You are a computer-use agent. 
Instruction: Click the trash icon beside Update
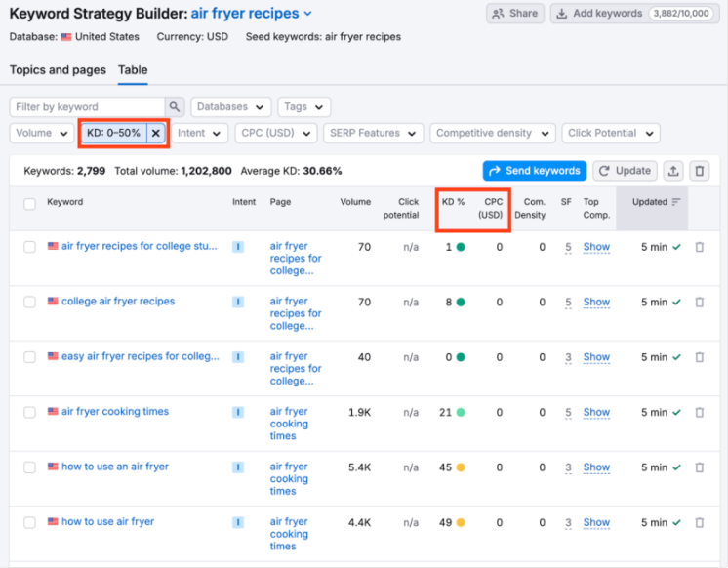pos(699,171)
